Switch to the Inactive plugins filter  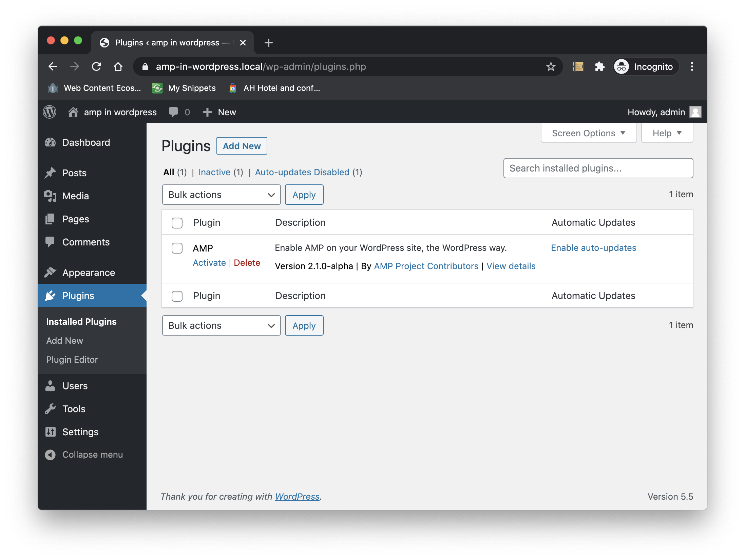pyautogui.click(x=214, y=172)
